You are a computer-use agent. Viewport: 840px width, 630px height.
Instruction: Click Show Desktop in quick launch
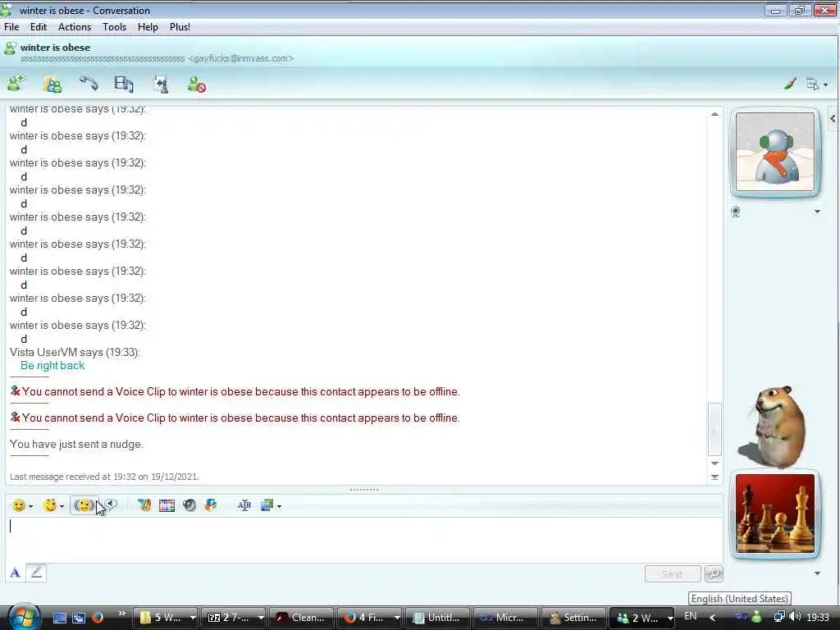click(x=59, y=618)
